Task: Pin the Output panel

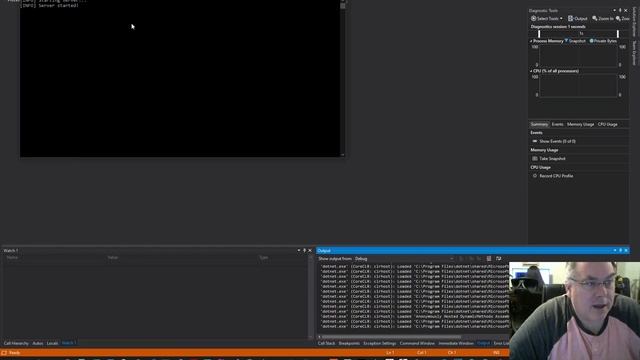Action: tap(620, 251)
